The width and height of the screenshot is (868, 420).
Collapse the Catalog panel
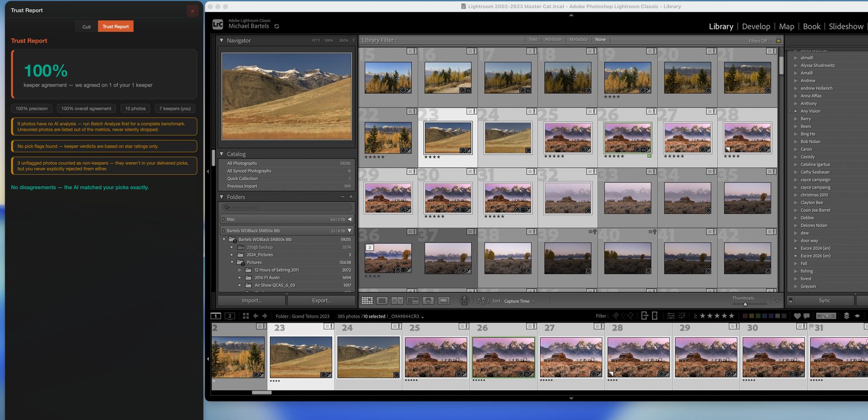point(221,154)
